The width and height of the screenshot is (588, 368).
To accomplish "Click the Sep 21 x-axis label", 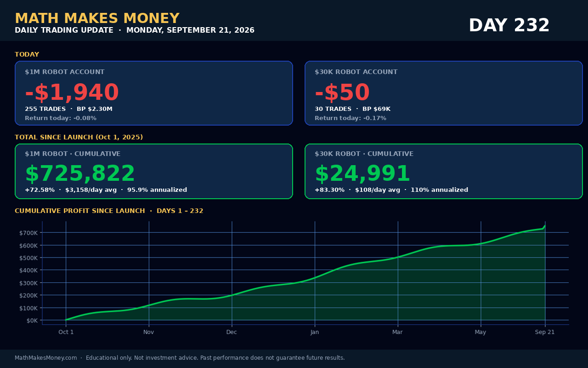I will (545, 332).
